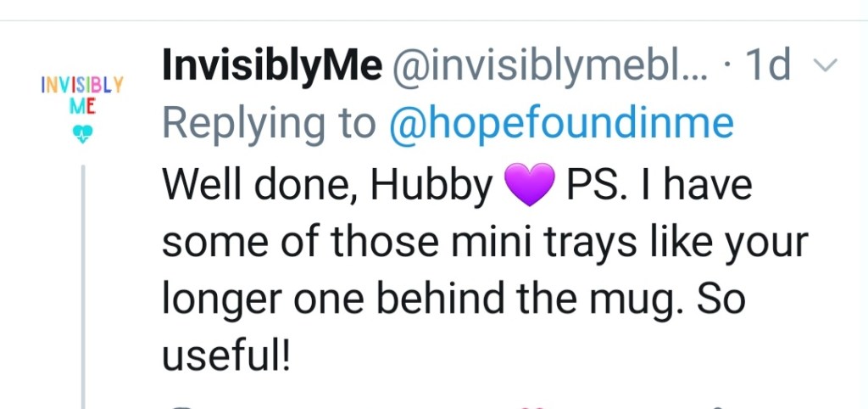Click the colorful "INVISIBLY" logo text

pos(82,86)
